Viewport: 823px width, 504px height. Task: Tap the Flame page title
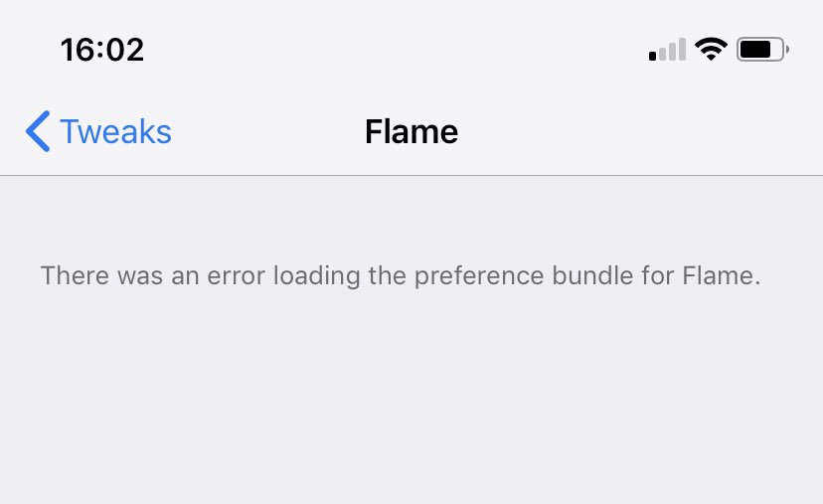coord(411,131)
